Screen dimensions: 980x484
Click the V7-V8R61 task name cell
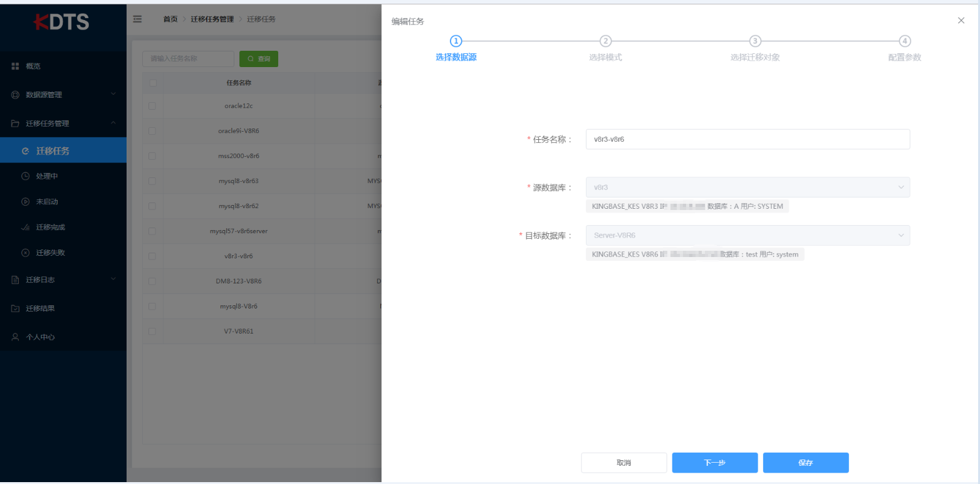point(239,331)
